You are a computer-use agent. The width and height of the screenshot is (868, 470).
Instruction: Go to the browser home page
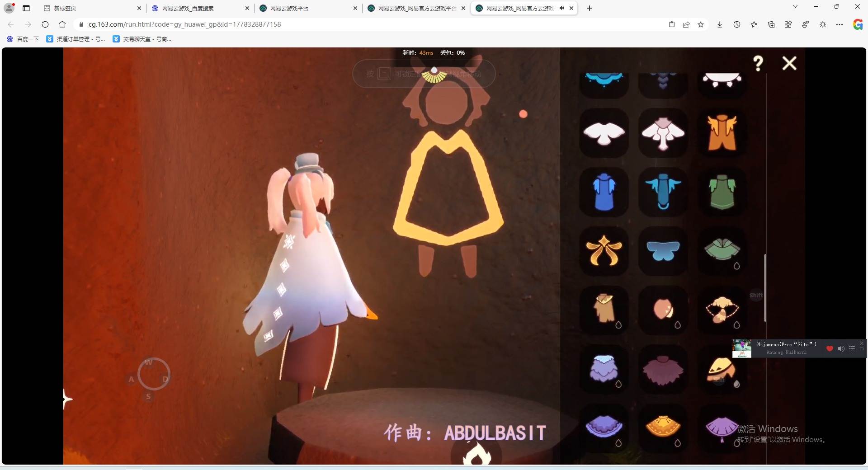point(62,24)
